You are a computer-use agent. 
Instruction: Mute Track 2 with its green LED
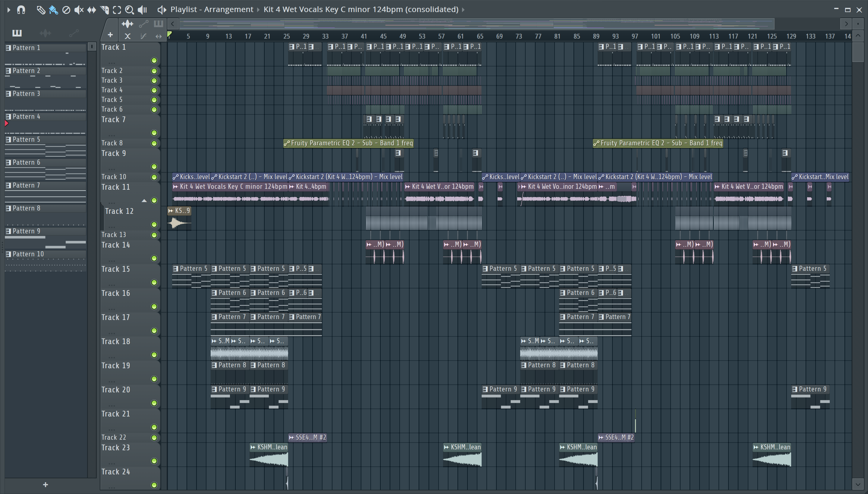point(154,71)
